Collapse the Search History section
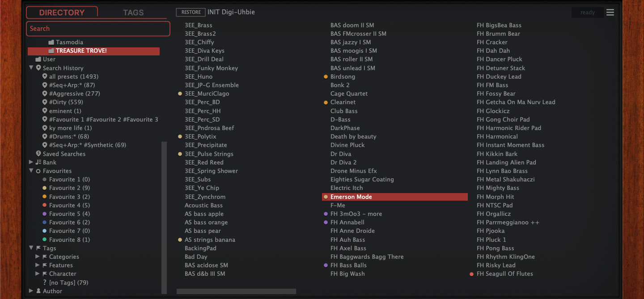 coord(31,68)
